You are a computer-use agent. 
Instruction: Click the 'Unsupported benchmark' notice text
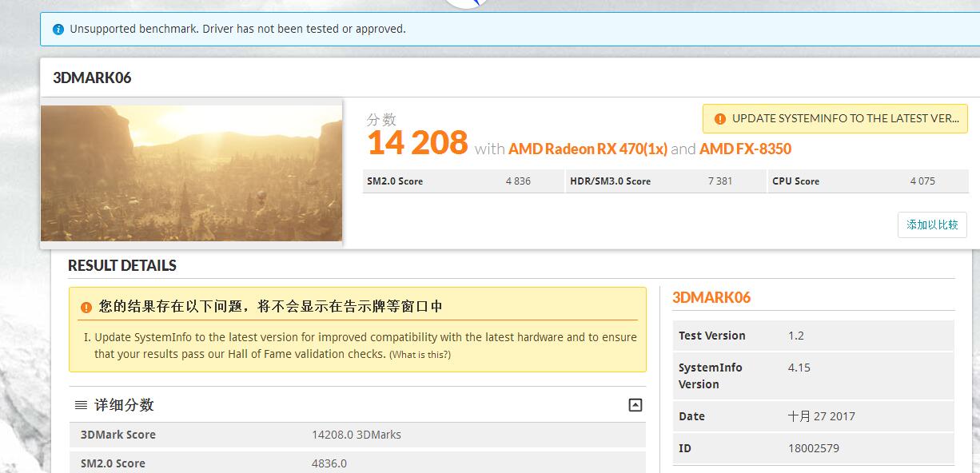(x=237, y=29)
